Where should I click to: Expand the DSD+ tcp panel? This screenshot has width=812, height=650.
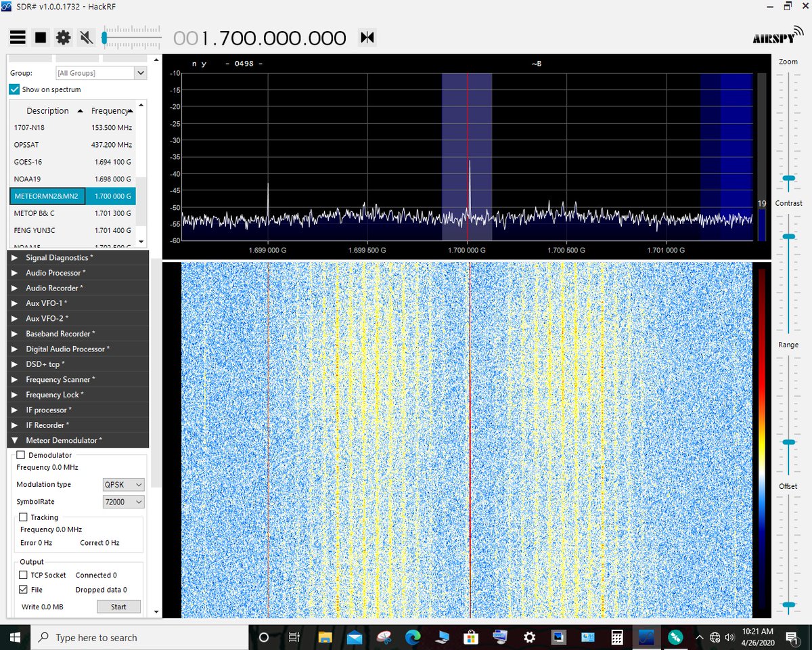tap(78, 364)
